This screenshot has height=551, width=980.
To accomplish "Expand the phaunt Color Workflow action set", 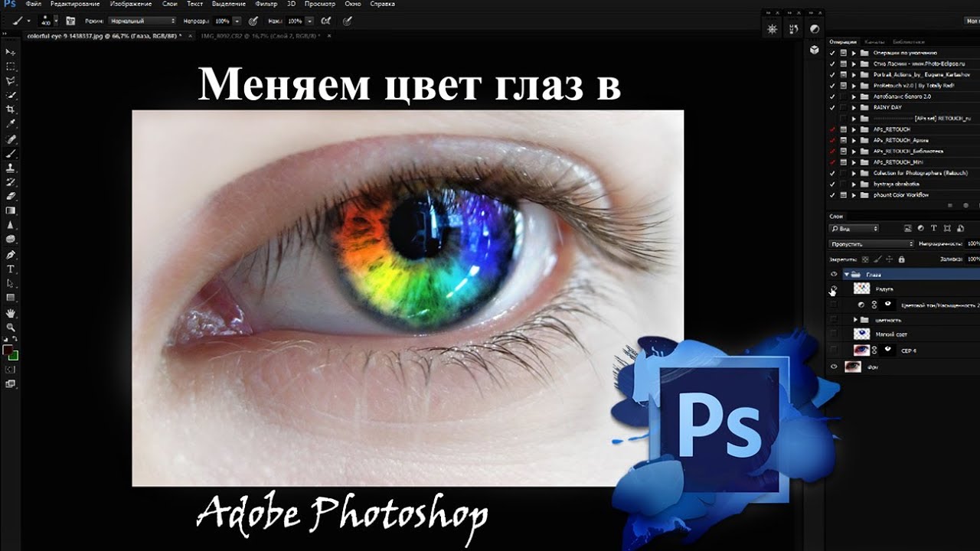I will click(854, 195).
